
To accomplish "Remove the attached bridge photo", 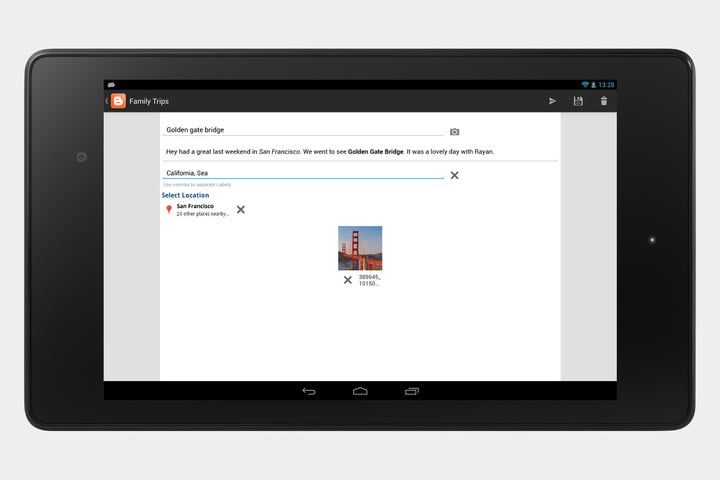I will click(x=348, y=280).
